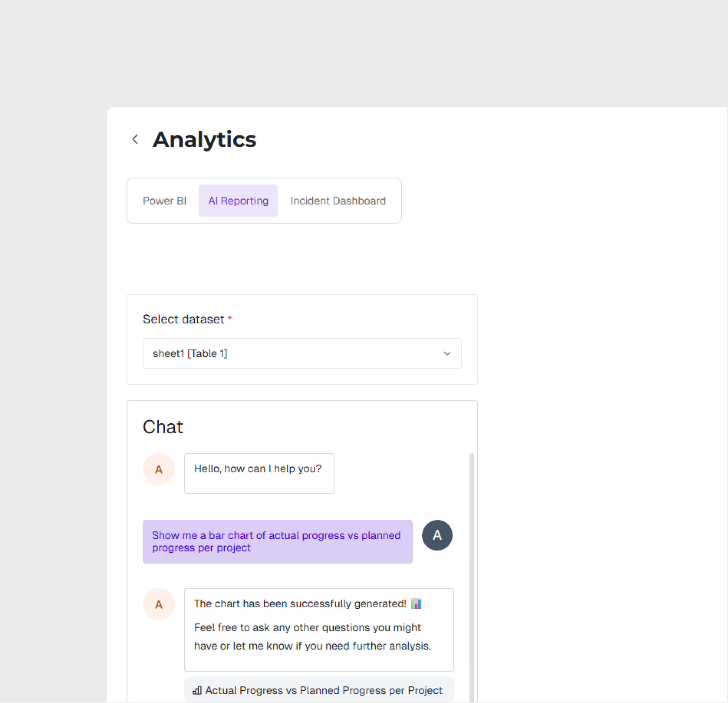This screenshot has width=728, height=703.
Task: Click the Chat section heading
Action: [x=162, y=426]
